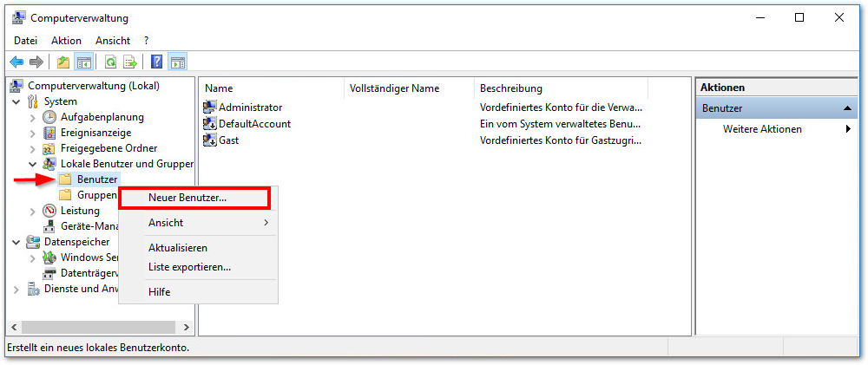
Task: Collapse Lokale Benutzer und Gruppen node
Action: [x=33, y=164]
